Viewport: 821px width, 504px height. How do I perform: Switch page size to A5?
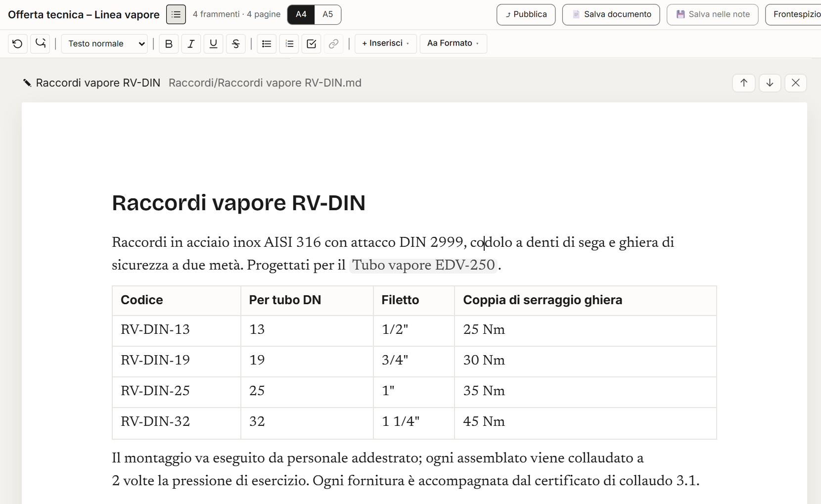click(x=327, y=14)
